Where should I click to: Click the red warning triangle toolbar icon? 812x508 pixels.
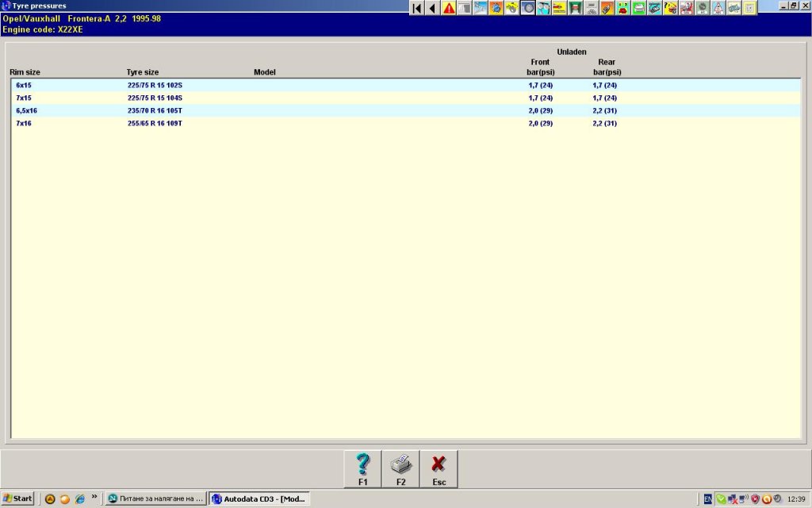449,8
